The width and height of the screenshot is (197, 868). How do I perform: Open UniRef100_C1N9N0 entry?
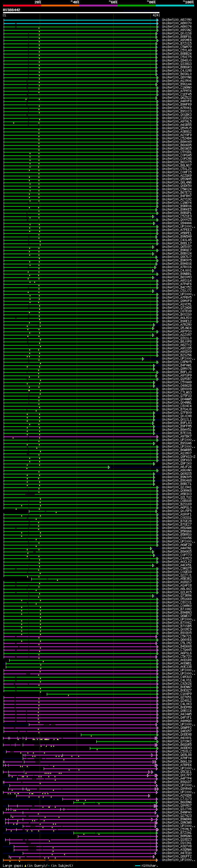coord(177,88)
